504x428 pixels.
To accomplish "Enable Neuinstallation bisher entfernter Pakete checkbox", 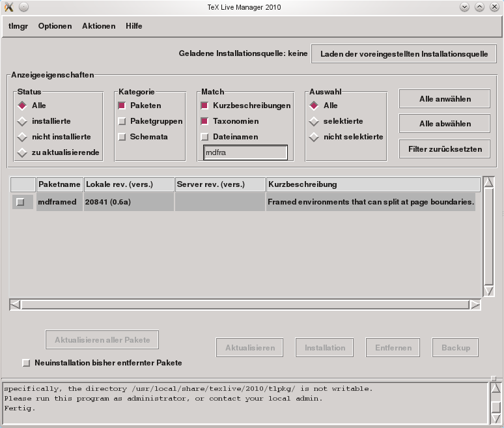I will pyautogui.click(x=26, y=363).
